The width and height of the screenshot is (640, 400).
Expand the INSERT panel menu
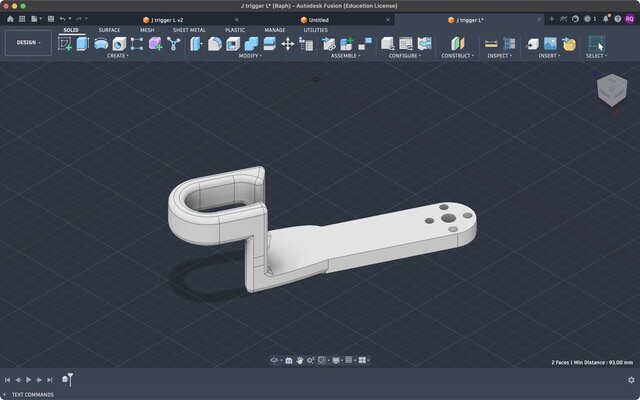coord(549,56)
